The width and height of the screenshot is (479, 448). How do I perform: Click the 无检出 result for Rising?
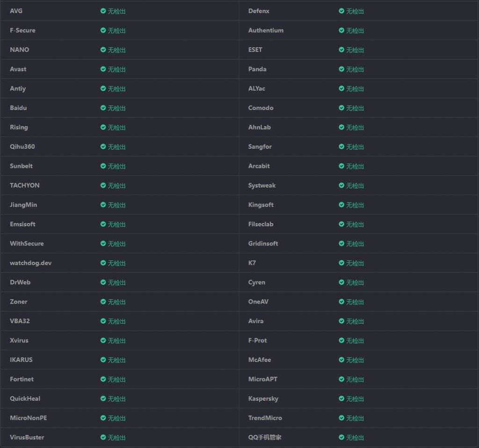coord(116,127)
